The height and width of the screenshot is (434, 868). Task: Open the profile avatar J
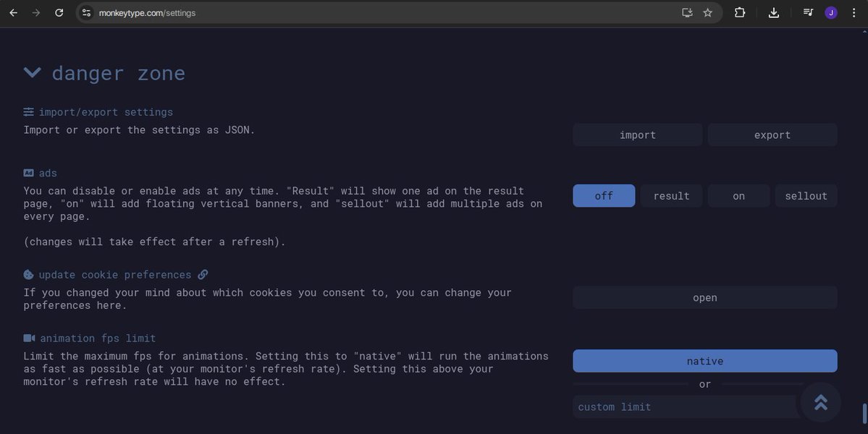click(x=831, y=13)
